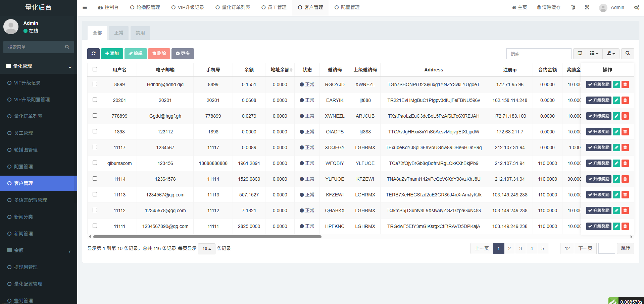Check the row checkbox for user 20201
The height and width of the screenshot is (304, 644).
point(95,100)
